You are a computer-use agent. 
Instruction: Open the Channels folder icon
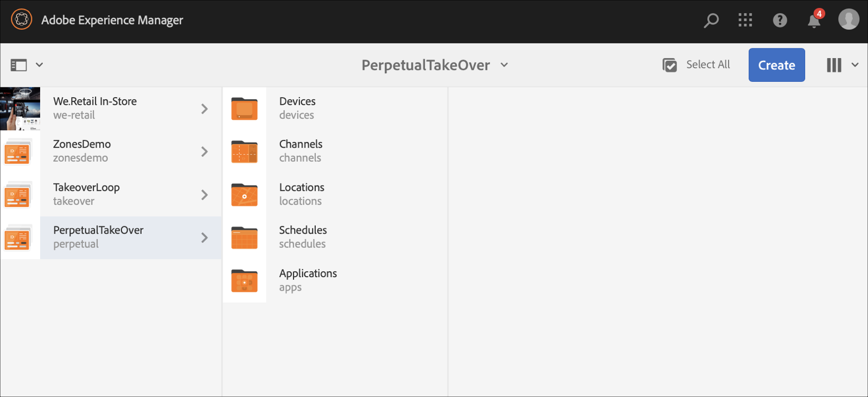(244, 152)
